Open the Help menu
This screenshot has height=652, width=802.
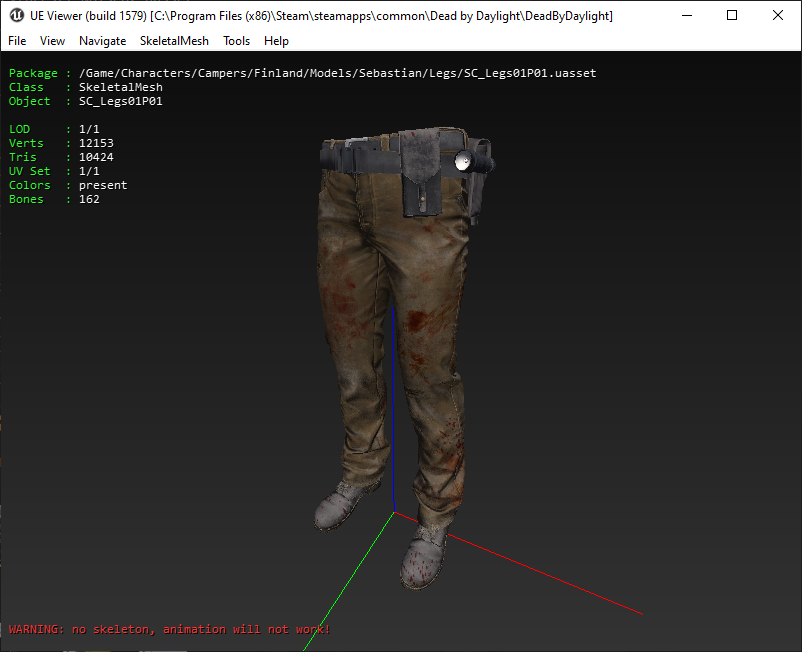(276, 41)
